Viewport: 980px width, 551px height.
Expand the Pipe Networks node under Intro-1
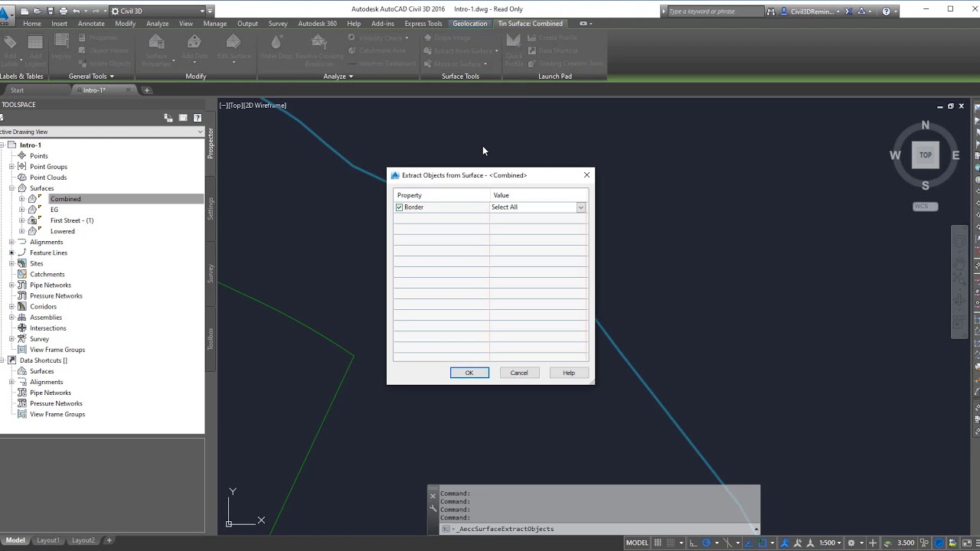click(11, 285)
